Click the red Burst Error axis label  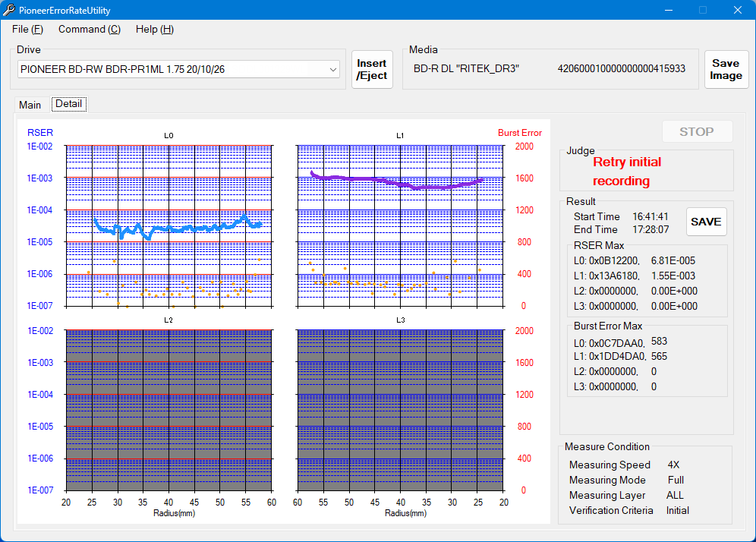pyautogui.click(x=520, y=133)
